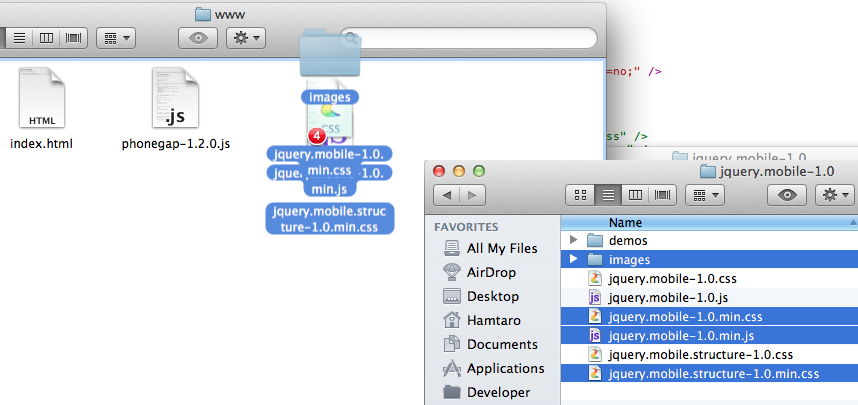Click the back navigation arrow

click(447, 195)
